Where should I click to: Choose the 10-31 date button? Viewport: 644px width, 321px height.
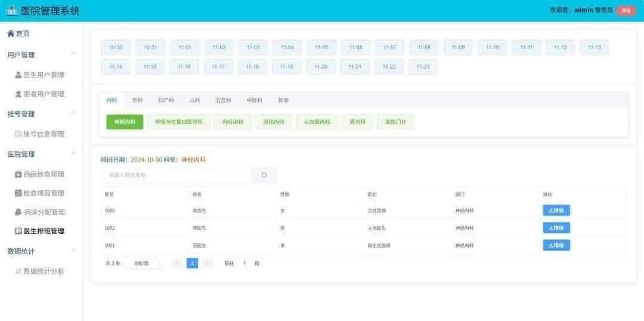(x=150, y=48)
